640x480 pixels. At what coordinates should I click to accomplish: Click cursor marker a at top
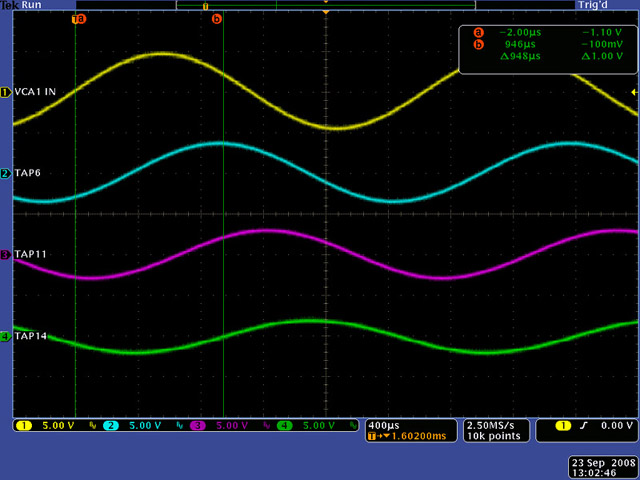point(80,18)
